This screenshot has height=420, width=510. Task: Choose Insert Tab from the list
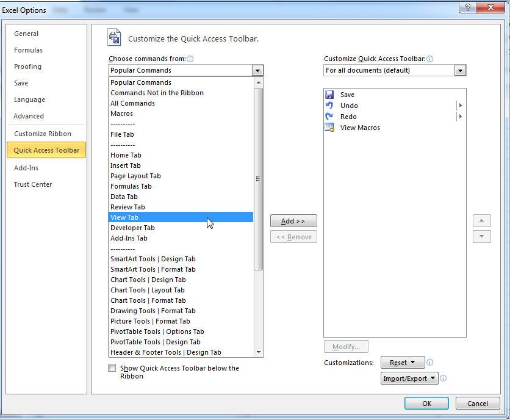[x=181, y=165]
